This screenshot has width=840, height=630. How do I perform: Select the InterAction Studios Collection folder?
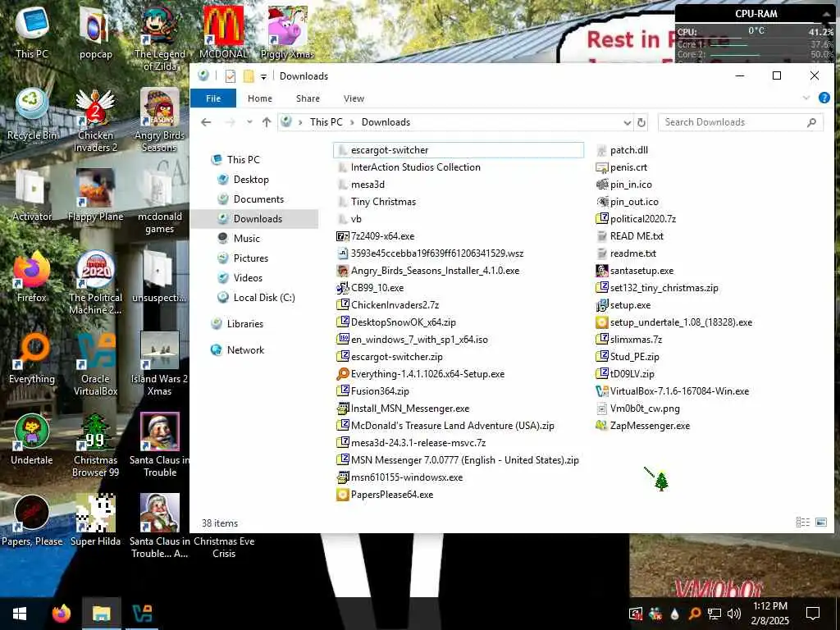click(415, 167)
